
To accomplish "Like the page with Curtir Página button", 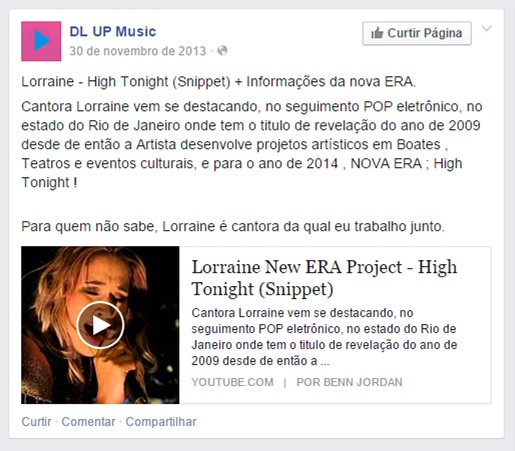I will pyautogui.click(x=417, y=33).
